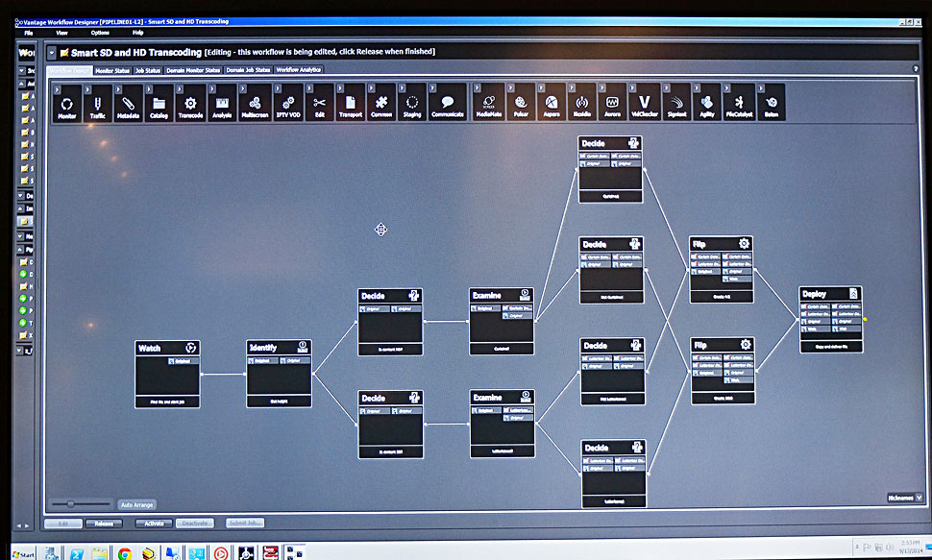The height and width of the screenshot is (560, 932).
Task: Click the Deactivate button
Action: click(195, 523)
